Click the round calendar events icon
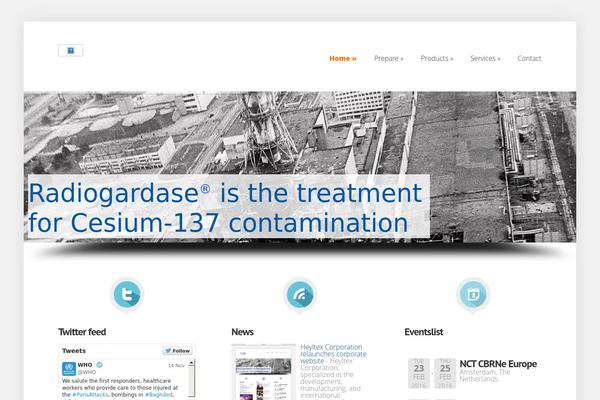This screenshot has height=400, width=600. (x=473, y=294)
